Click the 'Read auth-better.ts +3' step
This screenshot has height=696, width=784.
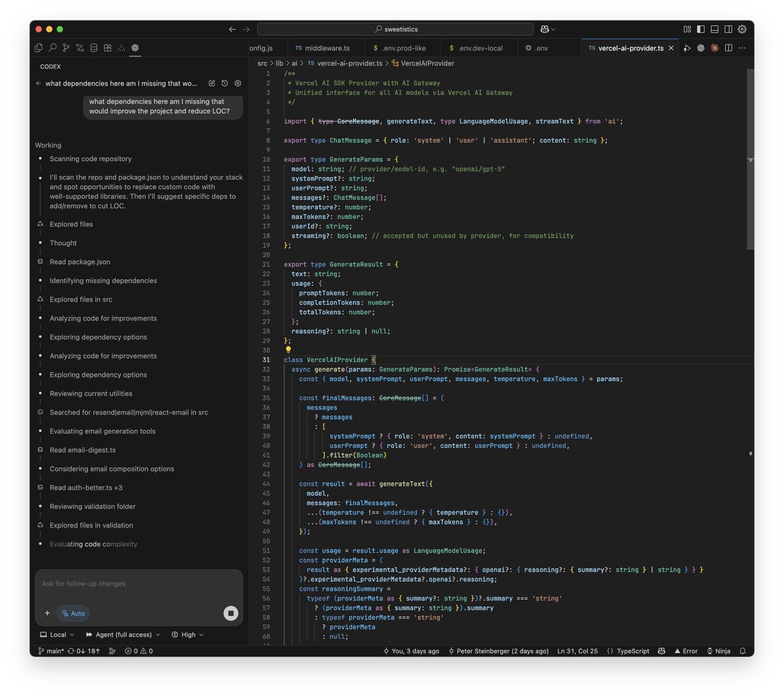tap(86, 488)
